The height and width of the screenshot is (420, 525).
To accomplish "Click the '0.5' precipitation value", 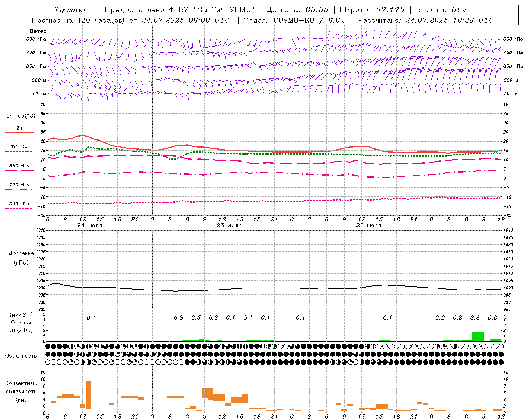I will coord(196,317).
